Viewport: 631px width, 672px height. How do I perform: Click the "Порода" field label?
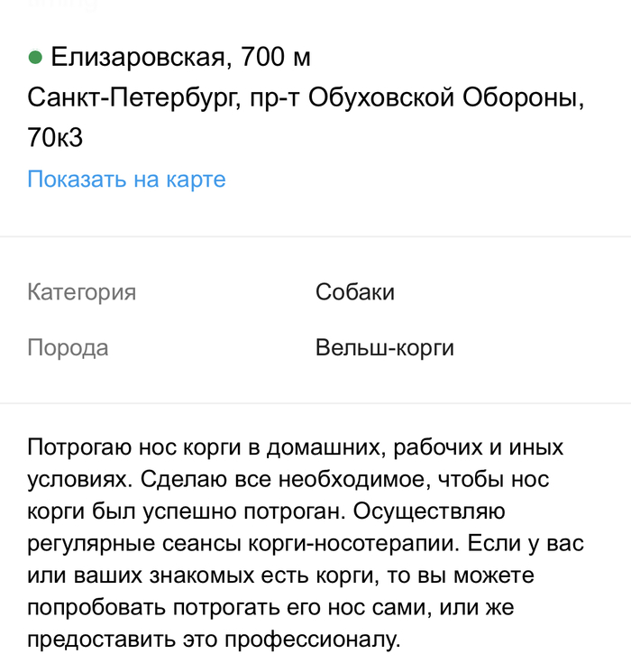click(68, 348)
